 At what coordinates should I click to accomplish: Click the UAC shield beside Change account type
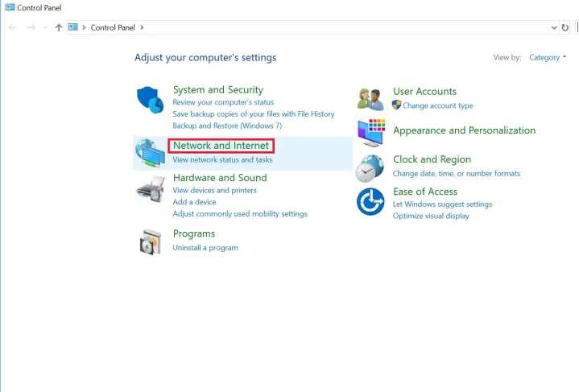point(396,105)
